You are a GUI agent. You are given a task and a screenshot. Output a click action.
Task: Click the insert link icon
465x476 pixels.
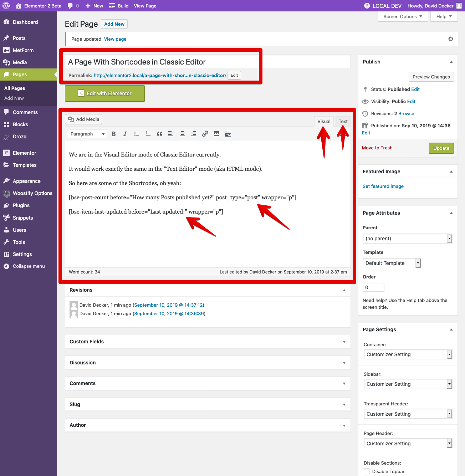pos(205,134)
